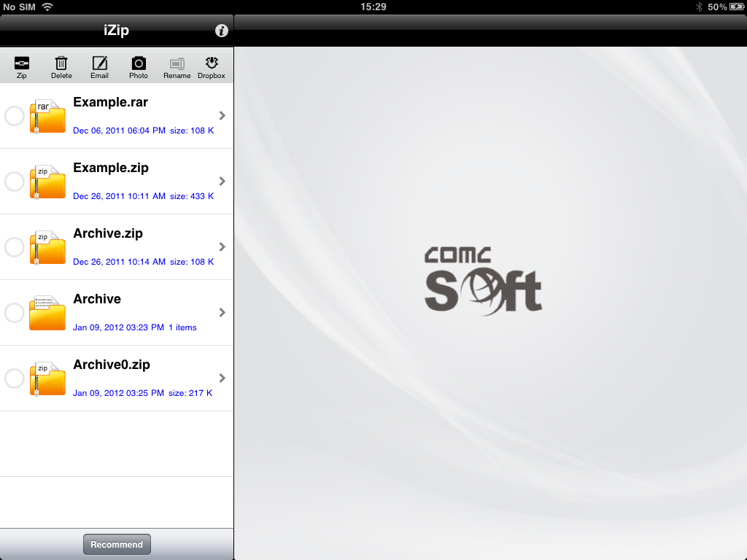Tap the Zip toolbar icon

21,63
